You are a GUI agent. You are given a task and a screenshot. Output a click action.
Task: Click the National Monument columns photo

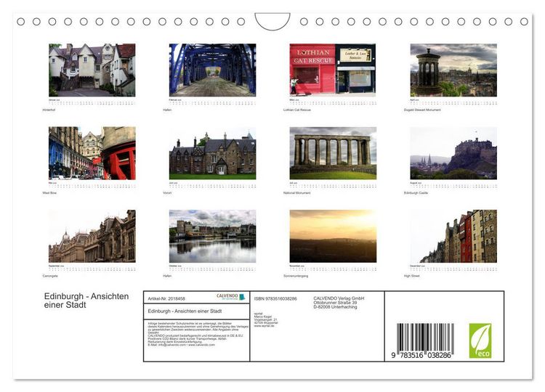333,153
